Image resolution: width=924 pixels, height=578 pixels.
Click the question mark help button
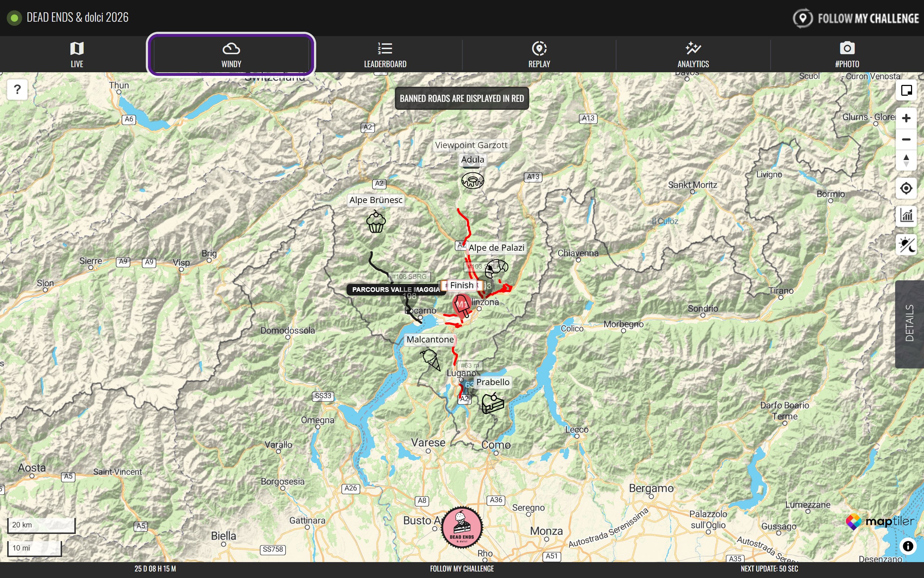17,90
